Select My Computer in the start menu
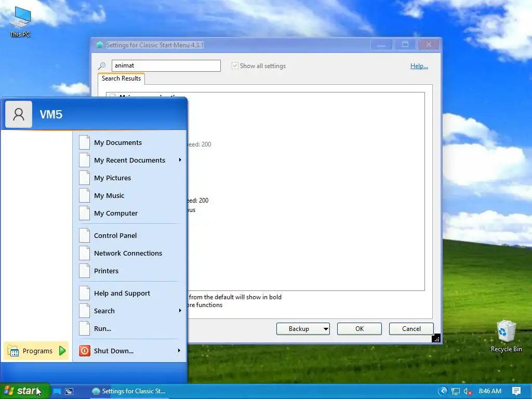The height and width of the screenshot is (399, 532). pyautogui.click(x=130, y=213)
